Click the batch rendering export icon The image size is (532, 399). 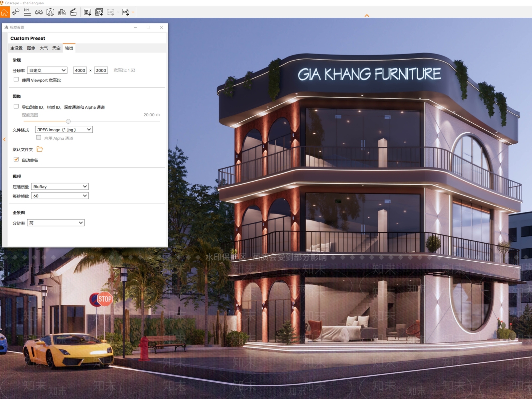(99, 12)
